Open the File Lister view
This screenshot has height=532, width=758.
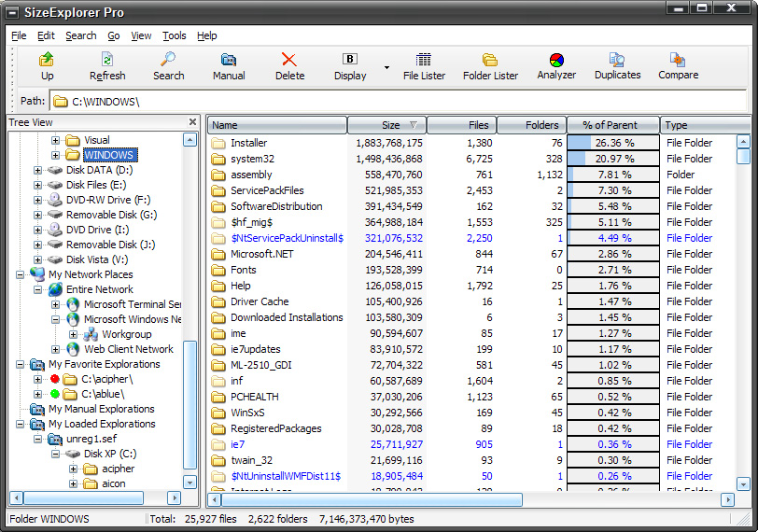pos(424,65)
